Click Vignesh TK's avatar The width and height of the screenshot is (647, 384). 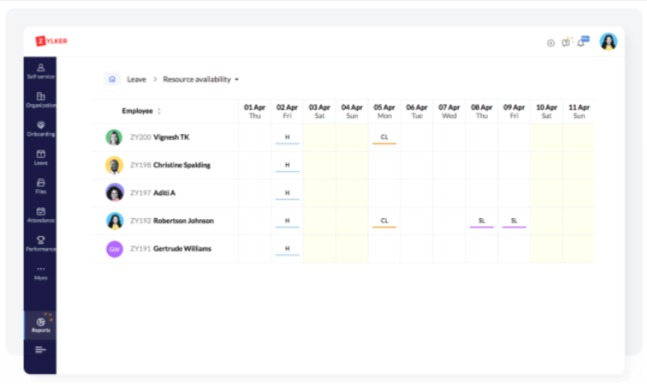tap(114, 137)
